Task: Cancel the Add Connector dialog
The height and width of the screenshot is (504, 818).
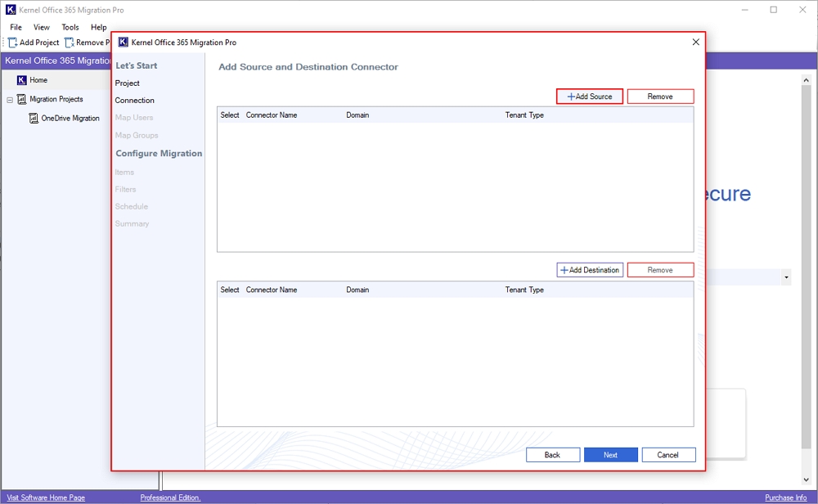Action: click(667, 454)
